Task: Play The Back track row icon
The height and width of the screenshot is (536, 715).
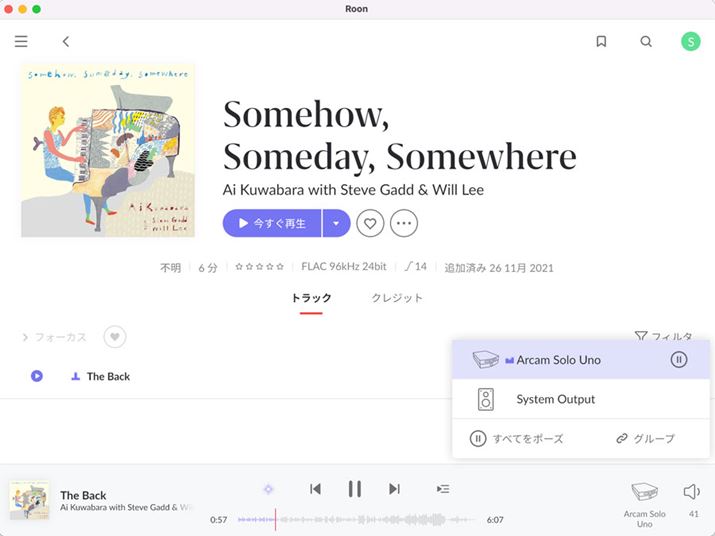Action: (37, 376)
